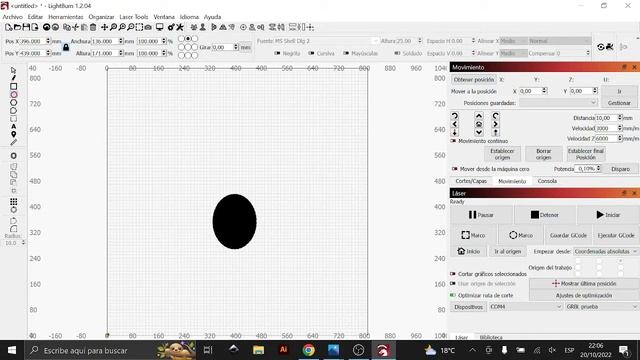Screen dimensions: 640x360
Task: Click the Open file folder icon
Action: tap(17, 27)
